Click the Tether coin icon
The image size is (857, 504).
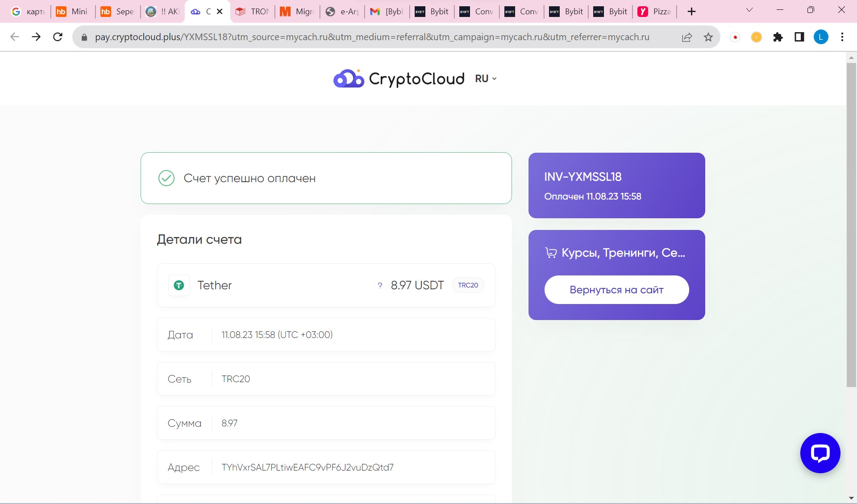[179, 285]
